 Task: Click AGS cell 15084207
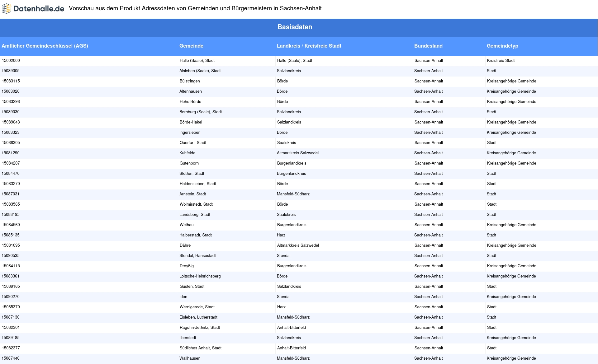click(x=11, y=163)
